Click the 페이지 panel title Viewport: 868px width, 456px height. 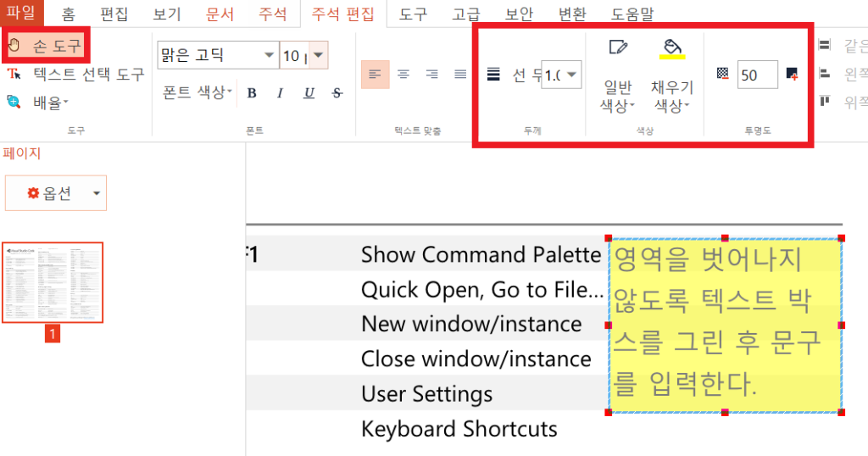coord(21,153)
